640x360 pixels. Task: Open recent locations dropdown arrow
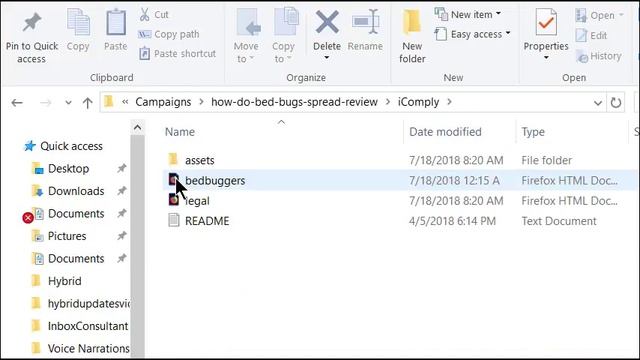(68, 102)
